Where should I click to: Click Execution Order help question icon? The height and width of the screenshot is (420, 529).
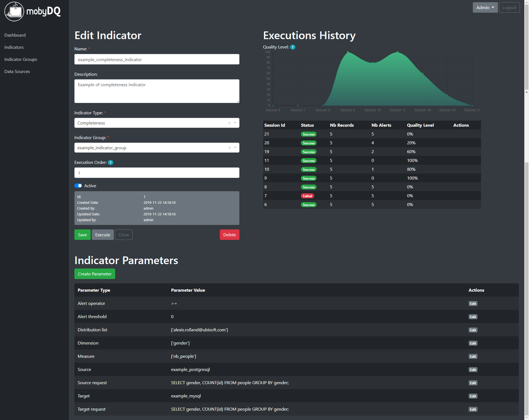click(x=110, y=162)
